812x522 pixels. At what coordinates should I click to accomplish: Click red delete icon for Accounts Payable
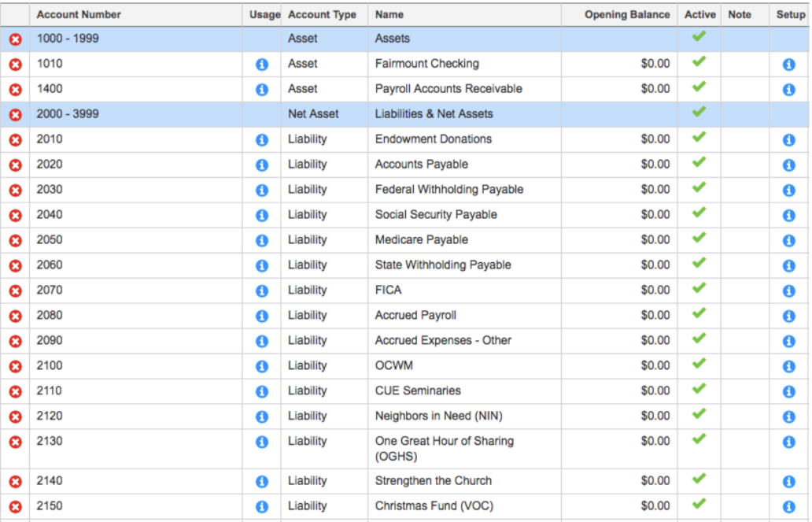coord(16,165)
